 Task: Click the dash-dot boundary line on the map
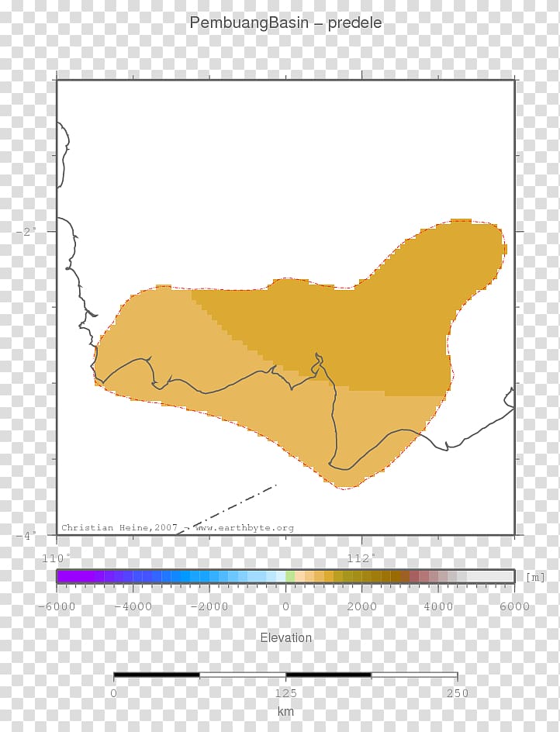coord(226,509)
